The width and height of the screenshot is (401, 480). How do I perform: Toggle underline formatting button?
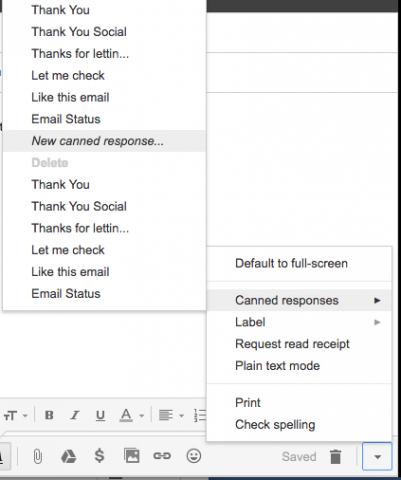pos(100,416)
